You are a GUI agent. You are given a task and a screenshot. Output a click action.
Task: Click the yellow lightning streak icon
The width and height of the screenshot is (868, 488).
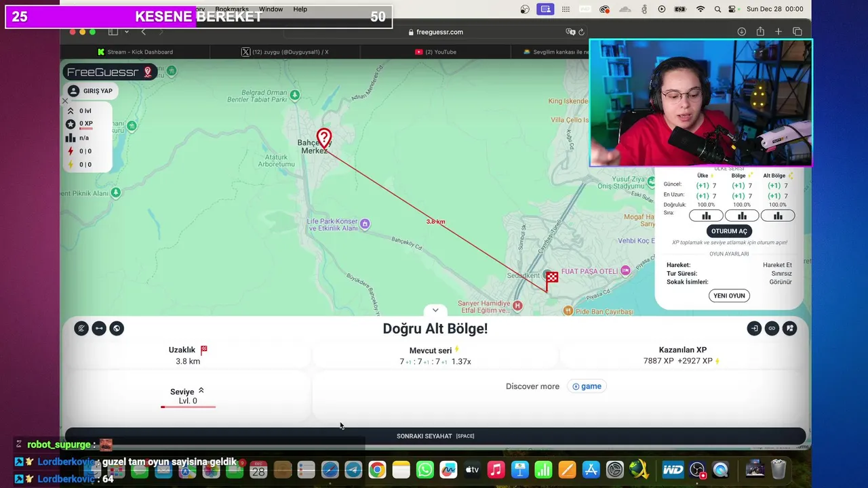coord(71,165)
